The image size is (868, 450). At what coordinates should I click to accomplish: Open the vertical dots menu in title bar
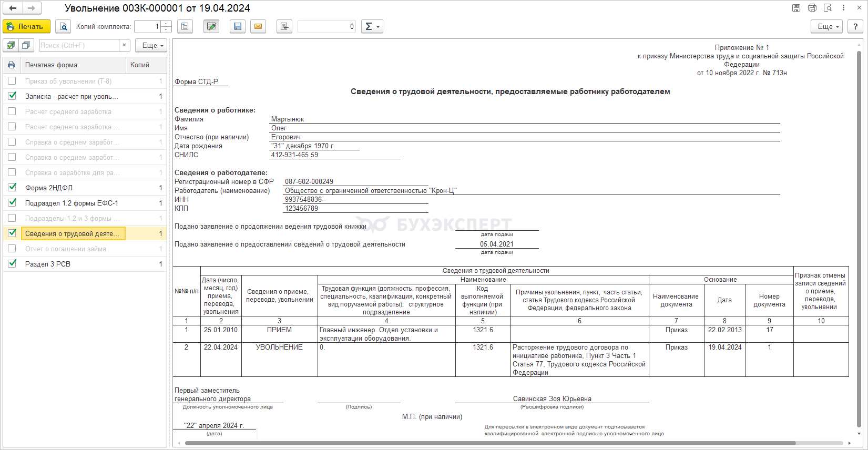pyautogui.click(x=844, y=8)
